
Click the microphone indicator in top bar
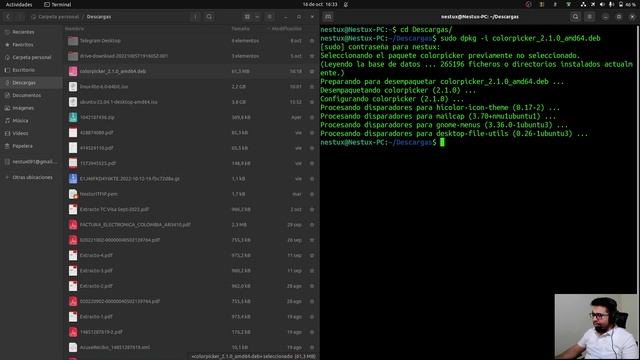611,4
